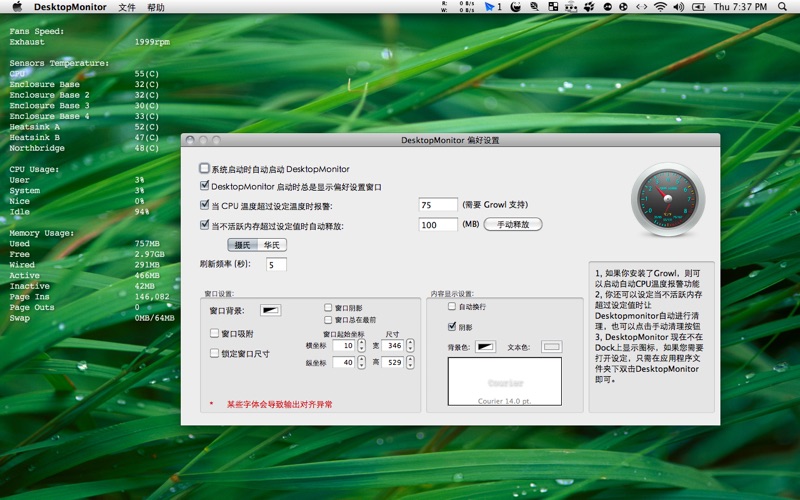
Task: Click the network devices menu bar icon
Action: pyautogui.click(x=571, y=7)
